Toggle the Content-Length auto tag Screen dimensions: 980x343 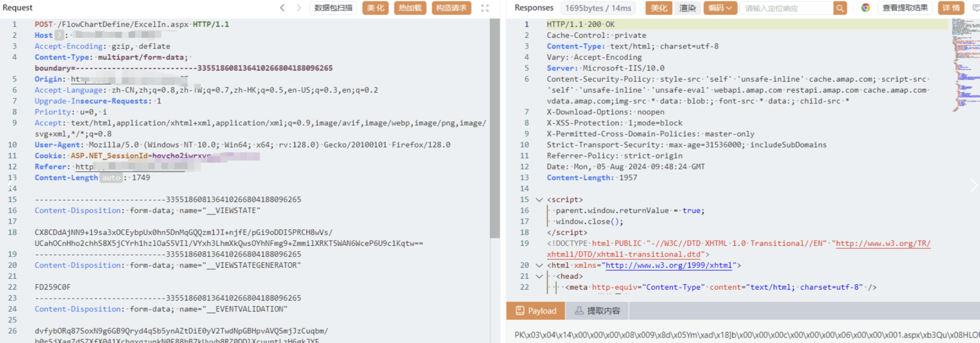111,178
